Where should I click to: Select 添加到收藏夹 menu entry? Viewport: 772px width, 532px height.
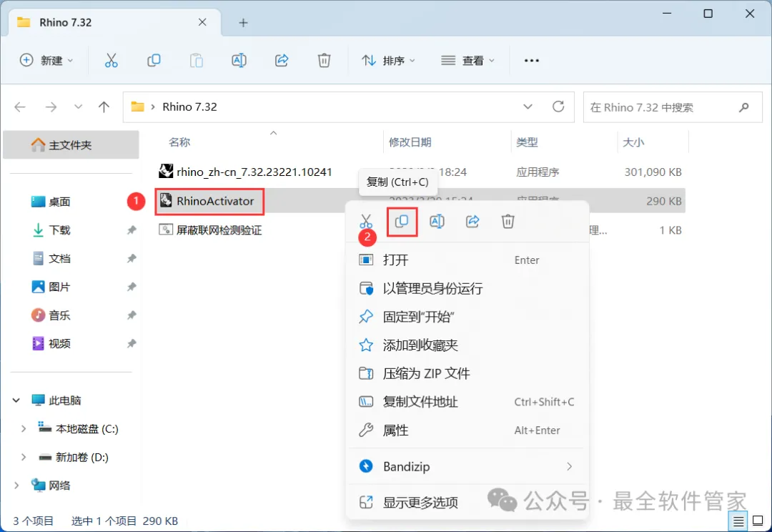pos(467,345)
